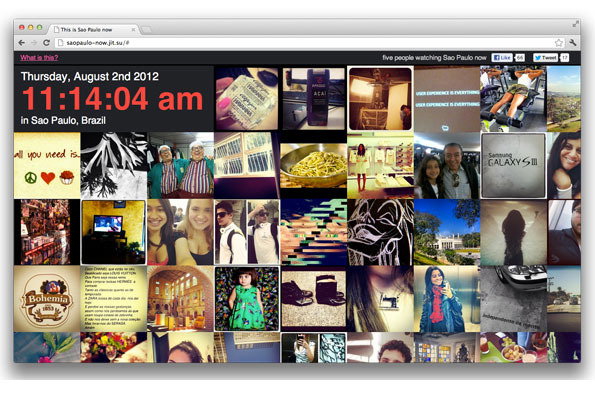Screen dimensions: 595x395
Task: Open the Acai bottle photo
Action: [313, 99]
